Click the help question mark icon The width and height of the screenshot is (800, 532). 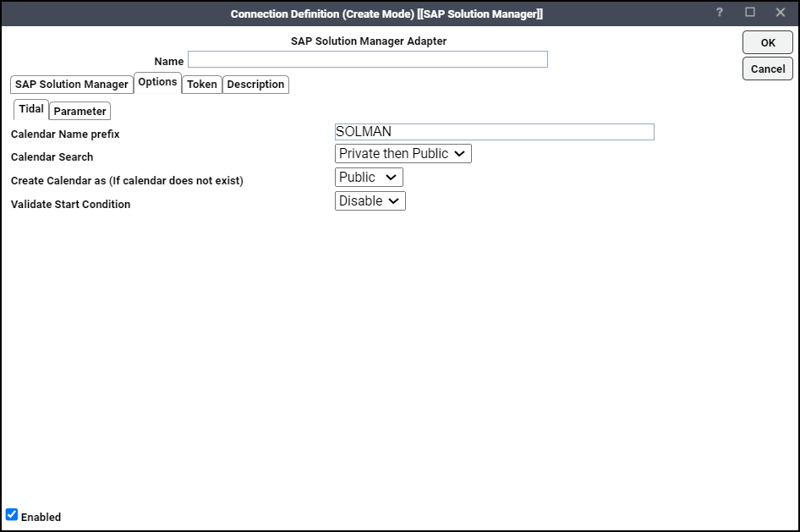click(x=720, y=12)
